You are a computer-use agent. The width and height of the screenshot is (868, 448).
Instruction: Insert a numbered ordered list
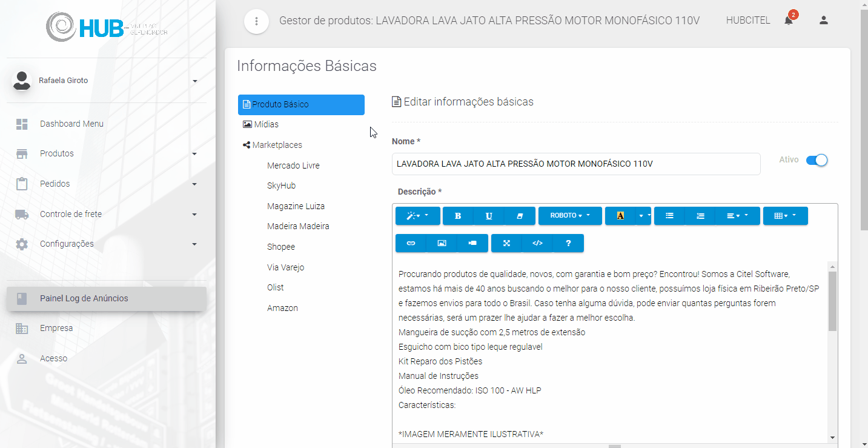pyautogui.click(x=700, y=216)
